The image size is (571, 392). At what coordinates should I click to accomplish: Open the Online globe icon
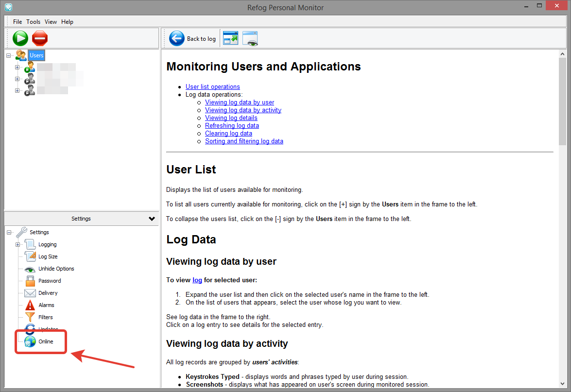click(x=30, y=341)
